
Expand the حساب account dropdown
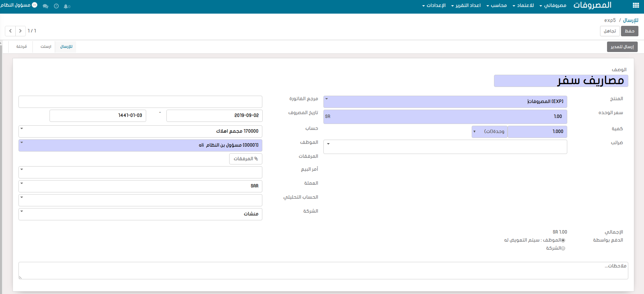22,129
